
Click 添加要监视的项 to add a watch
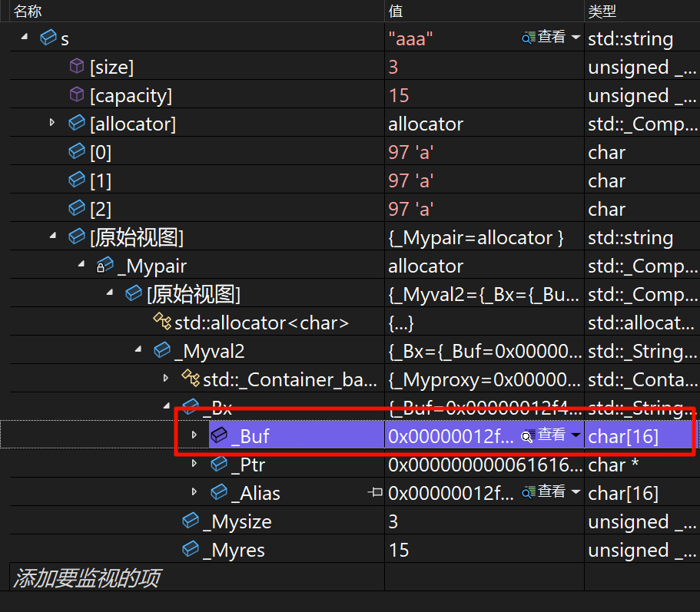click(x=87, y=578)
